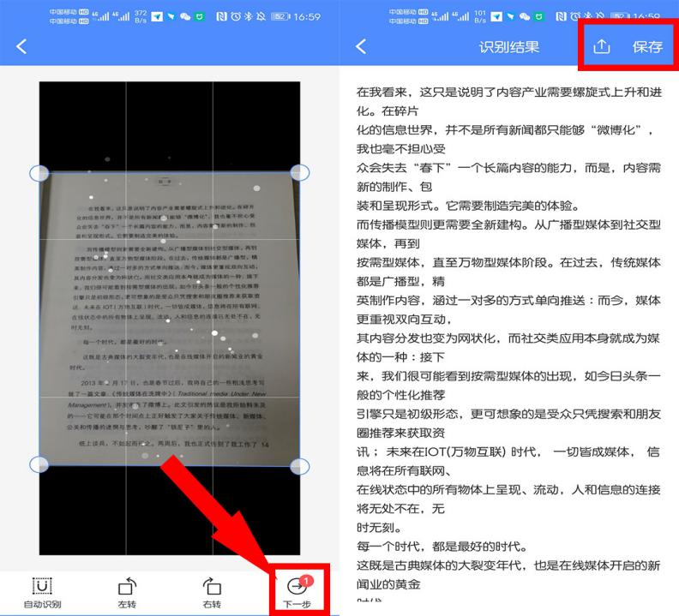Screen dimensions: 679x616
Task: Proceed with the 下一步 button
Action: coord(297,593)
